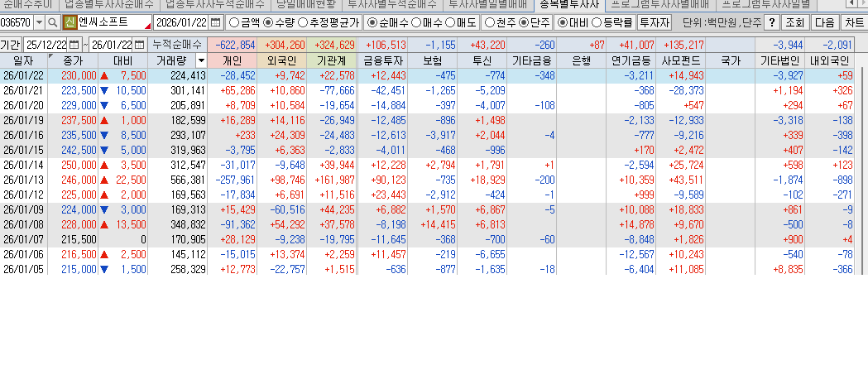Image resolution: width=868 pixels, height=370 pixels.
Task: Click the 차트 chart button
Action: coord(854,22)
